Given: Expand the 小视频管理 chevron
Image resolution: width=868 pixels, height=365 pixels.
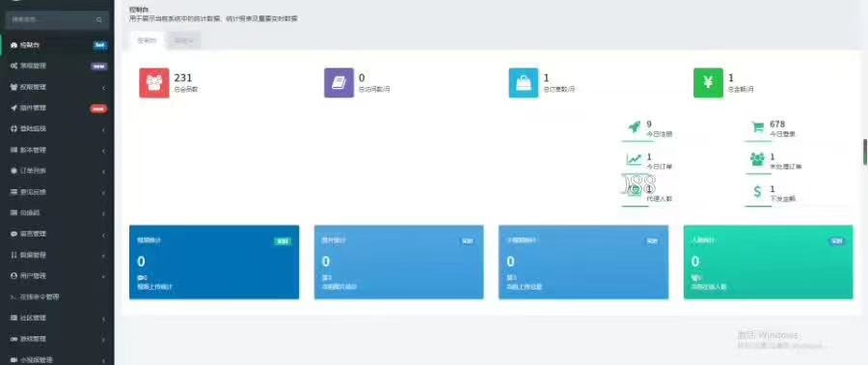Looking at the screenshot, I should (x=103, y=360).
